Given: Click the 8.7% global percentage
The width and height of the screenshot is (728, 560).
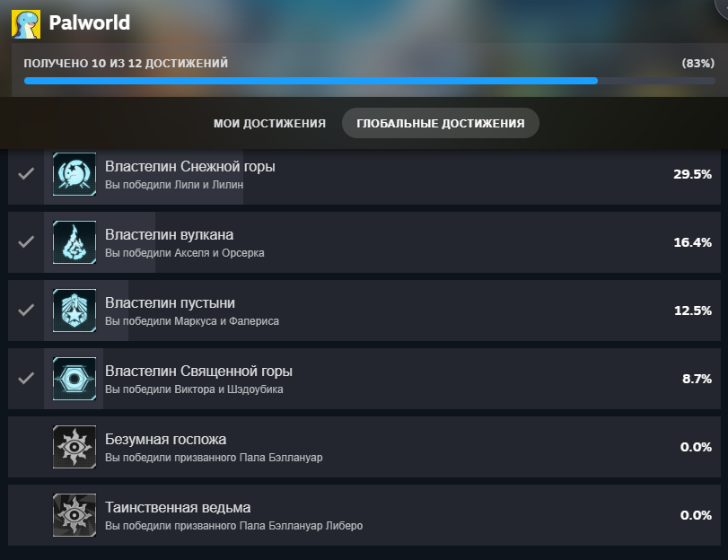Looking at the screenshot, I should pyautogui.click(x=697, y=379).
